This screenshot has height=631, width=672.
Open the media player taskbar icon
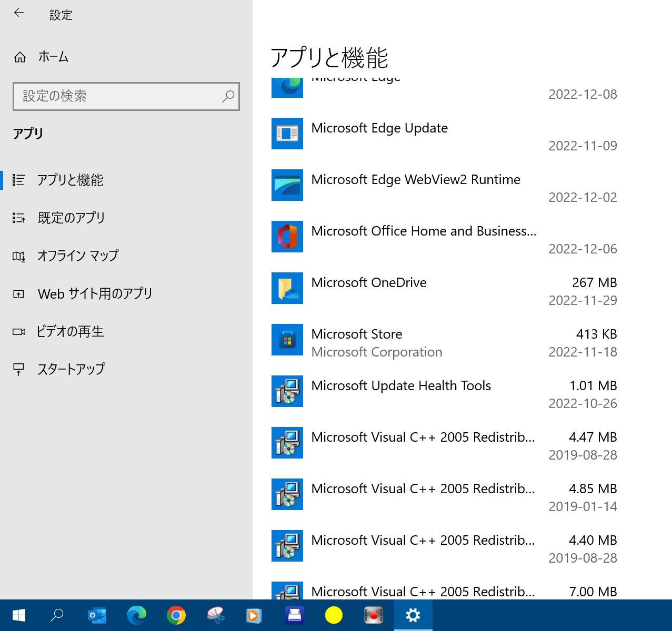pyautogui.click(x=254, y=615)
